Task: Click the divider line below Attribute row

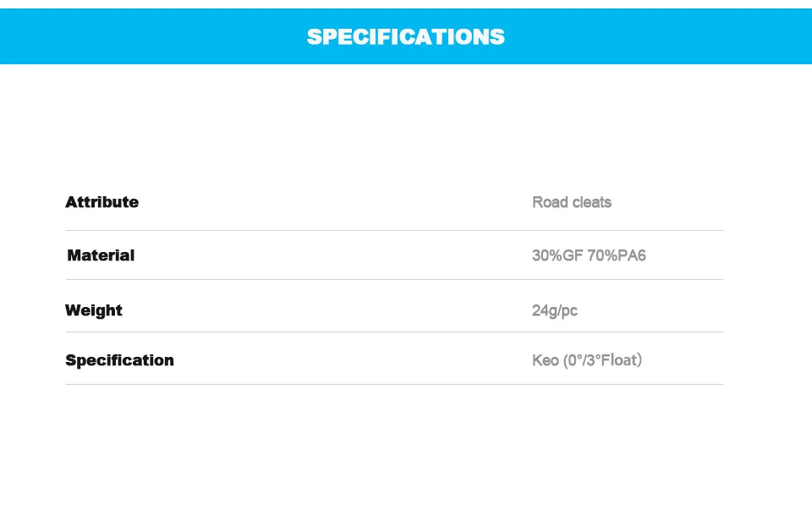Action: click(x=394, y=230)
